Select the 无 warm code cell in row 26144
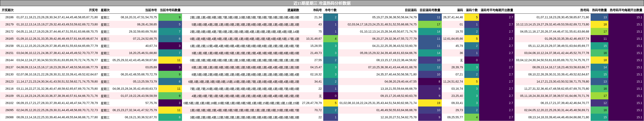This screenshot has width=644, height=121. click(461, 60)
